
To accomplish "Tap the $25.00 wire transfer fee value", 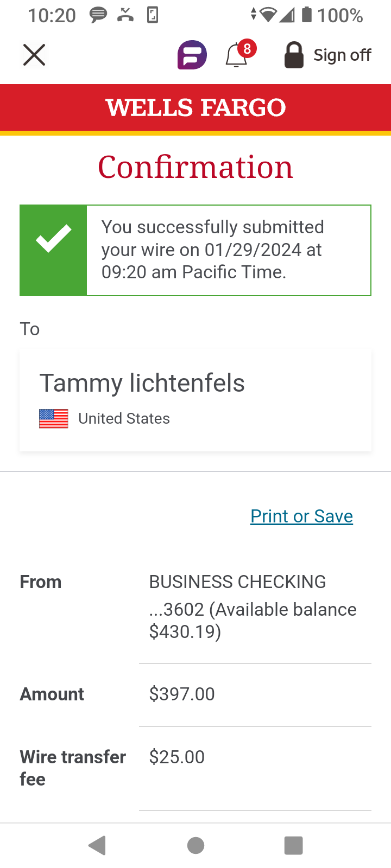I will [x=177, y=757].
